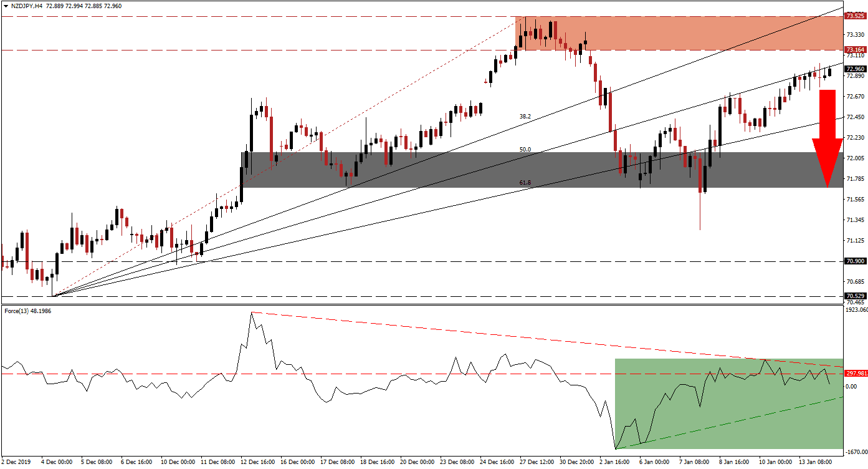Select the NZDJPY,H4 chart title text
Viewport: 868px width, 469px height.
pyautogui.click(x=26, y=5)
